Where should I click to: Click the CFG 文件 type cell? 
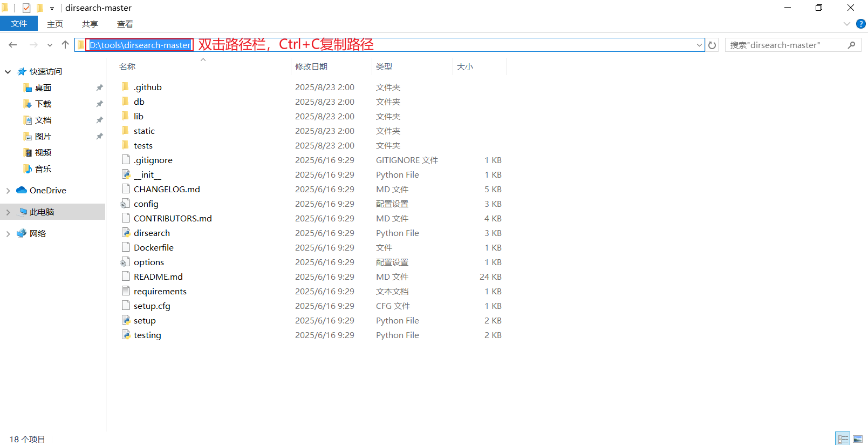point(393,306)
